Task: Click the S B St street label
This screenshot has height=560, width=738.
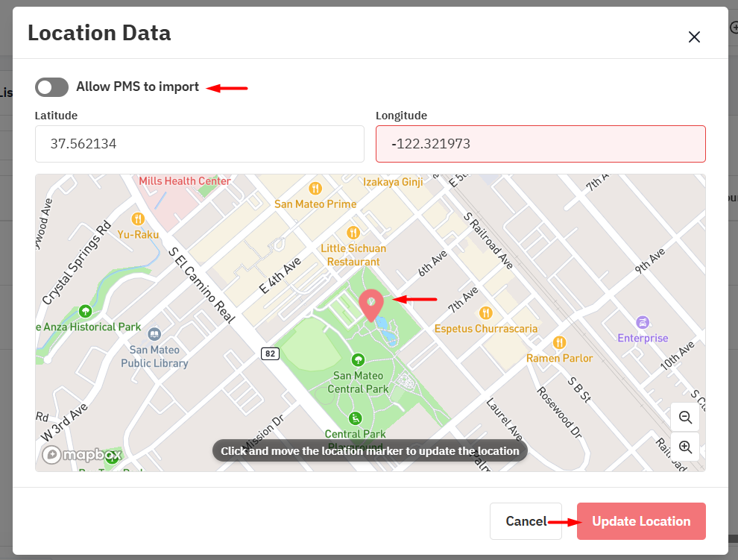Action: click(x=579, y=390)
